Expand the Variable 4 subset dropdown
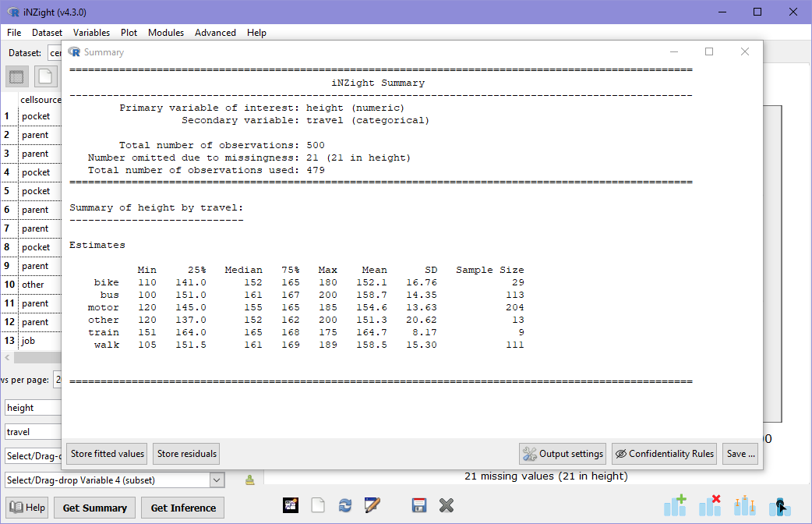This screenshot has height=524, width=812. coord(217,480)
